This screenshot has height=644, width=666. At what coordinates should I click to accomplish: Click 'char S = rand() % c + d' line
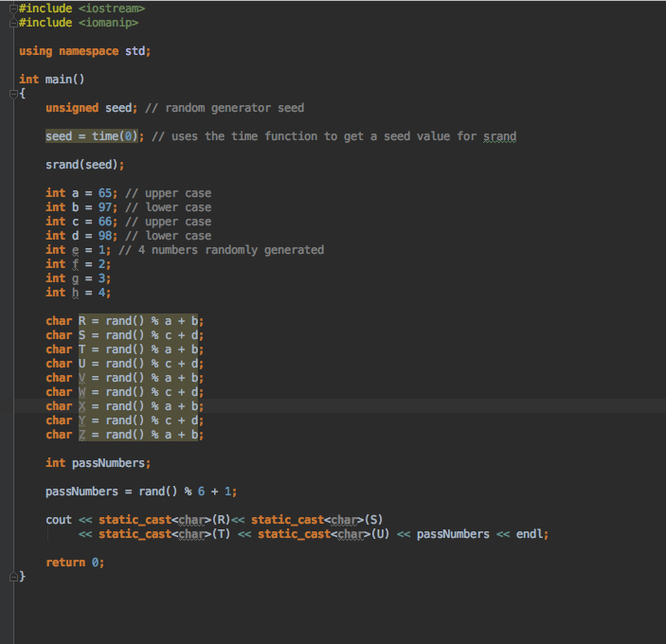(124, 335)
